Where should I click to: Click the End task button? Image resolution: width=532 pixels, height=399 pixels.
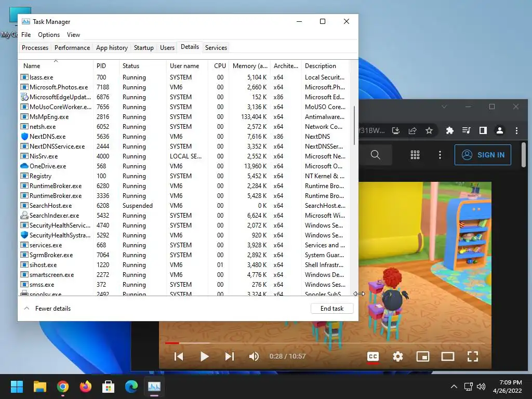point(332,309)
